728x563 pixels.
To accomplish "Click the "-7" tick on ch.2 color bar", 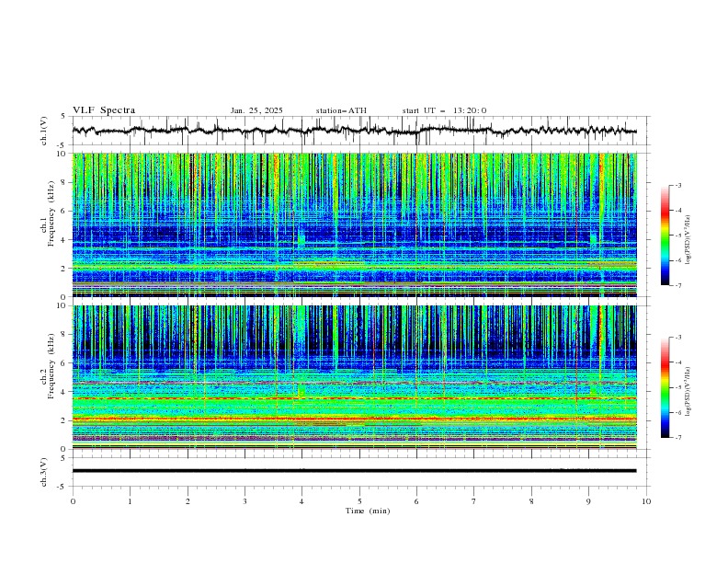I will (x=678, y=438).
